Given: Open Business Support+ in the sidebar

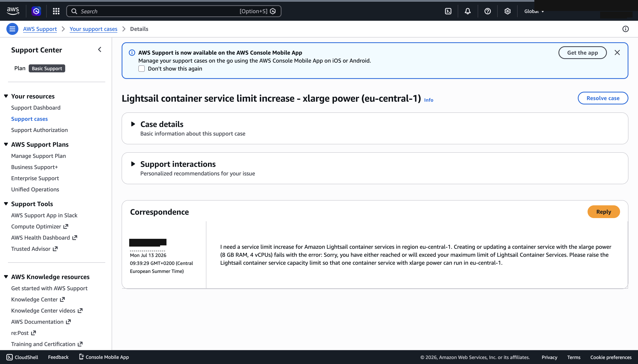Looking at the screenshot, I should coord(34,167).
